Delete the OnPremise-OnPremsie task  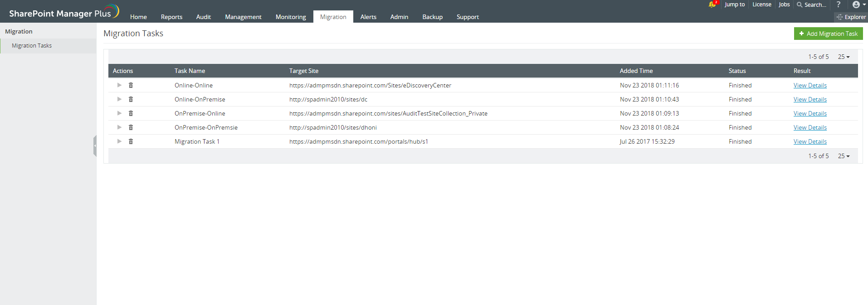click(131, 127)
